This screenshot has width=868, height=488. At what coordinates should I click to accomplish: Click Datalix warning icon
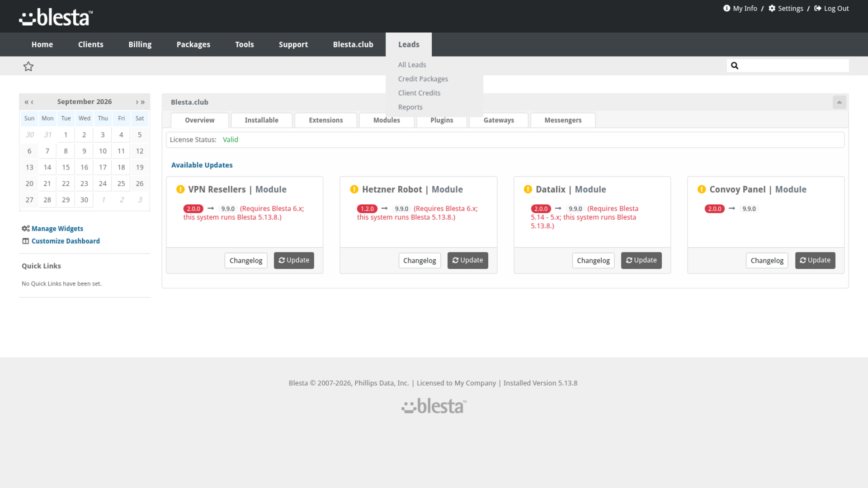[x=528, y=189]
